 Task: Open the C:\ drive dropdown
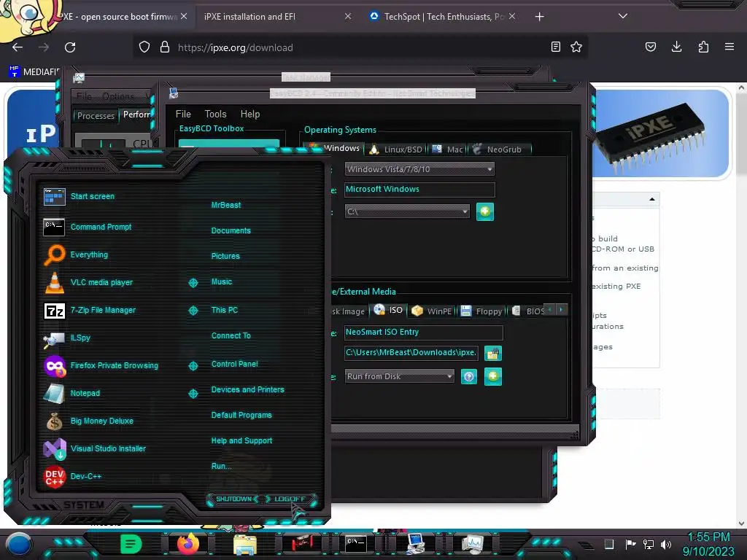(407, 211)
